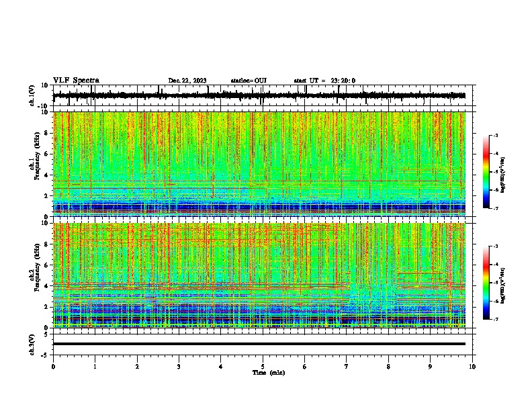532x411 pixels.
Task: Click the time axis tick label "7"
Action: coord(347,367)
